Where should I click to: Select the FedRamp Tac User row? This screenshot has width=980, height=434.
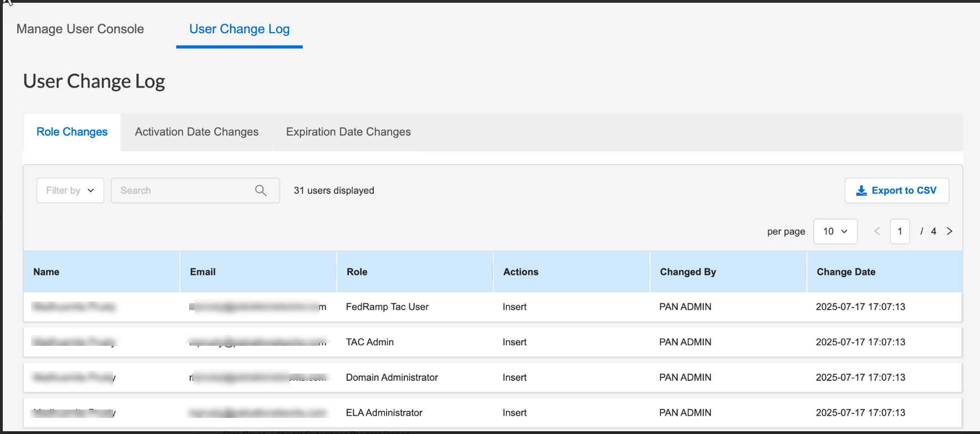[387, 307]
